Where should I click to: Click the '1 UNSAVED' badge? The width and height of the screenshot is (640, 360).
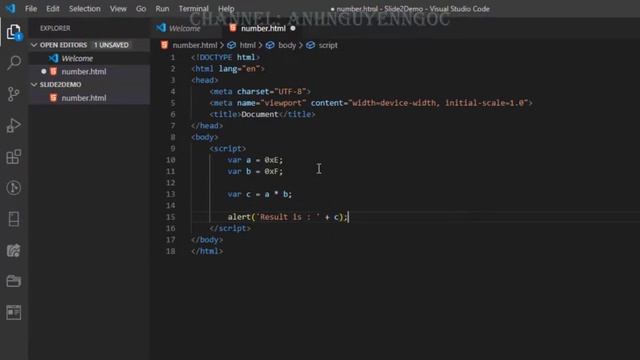(x=111, y=45)
